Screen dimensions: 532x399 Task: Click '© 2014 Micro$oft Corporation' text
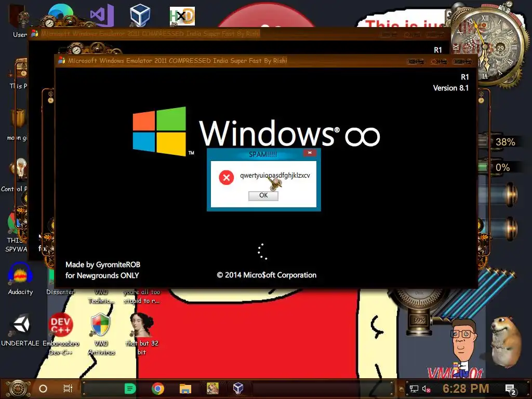click(267, 275)
